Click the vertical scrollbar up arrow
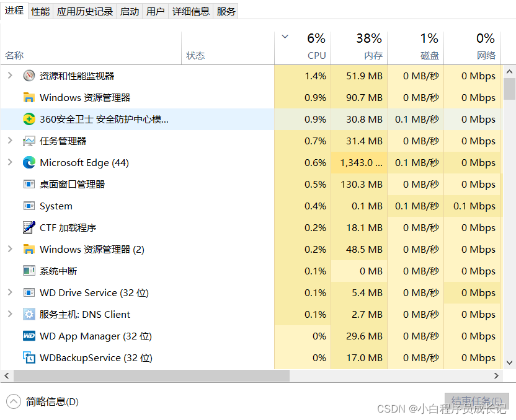This screenshot has width=516, height=420. pos(509,71)
